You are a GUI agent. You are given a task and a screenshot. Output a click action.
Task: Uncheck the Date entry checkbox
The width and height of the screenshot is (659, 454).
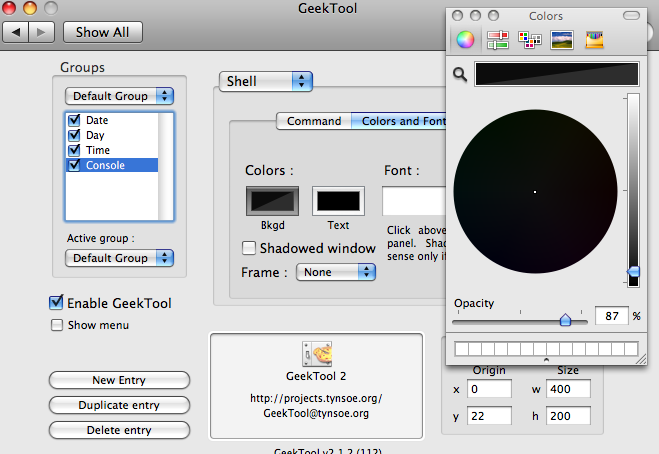74,120
